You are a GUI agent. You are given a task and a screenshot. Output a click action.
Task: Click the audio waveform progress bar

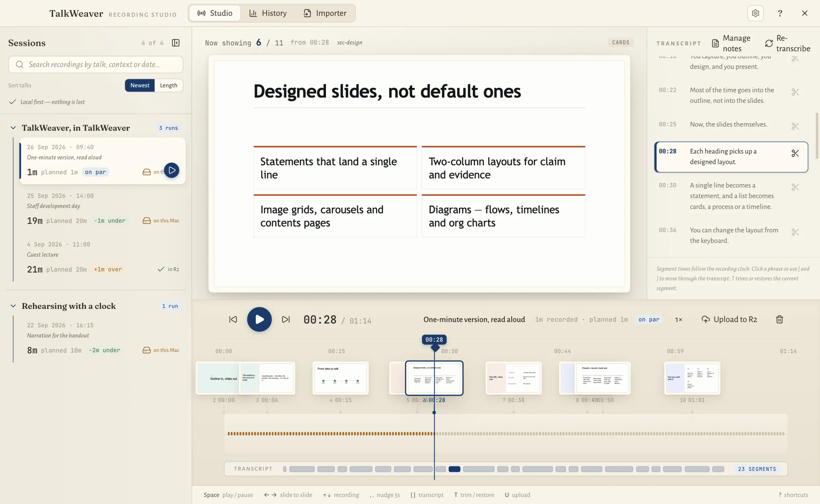[x=506, y=434]
